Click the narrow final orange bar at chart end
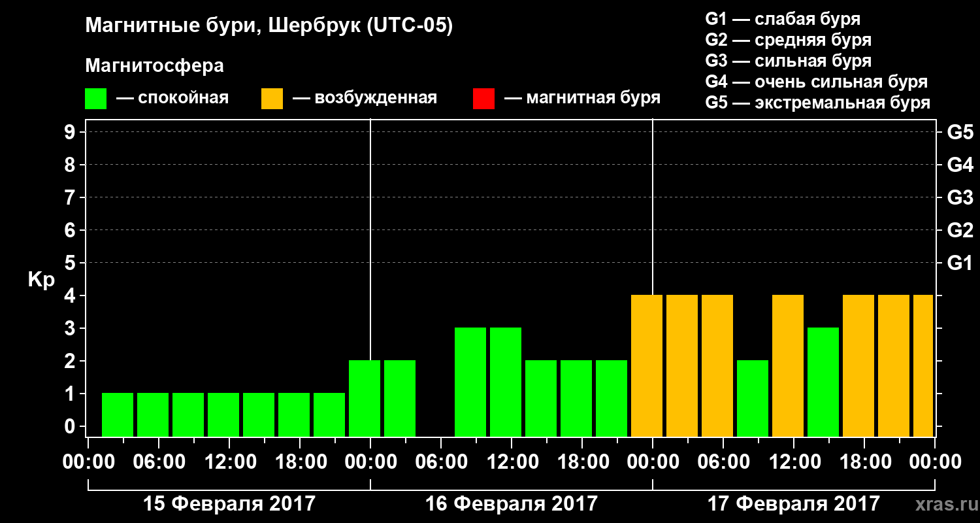 923,365
